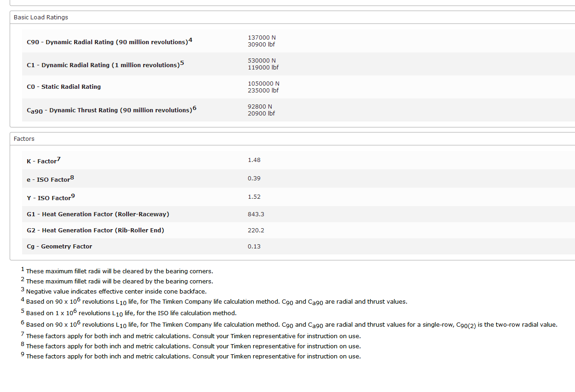Click footnote 5 about ISO life calculation
The height and width of the screenshot is (392, 575).
(128, 313)
